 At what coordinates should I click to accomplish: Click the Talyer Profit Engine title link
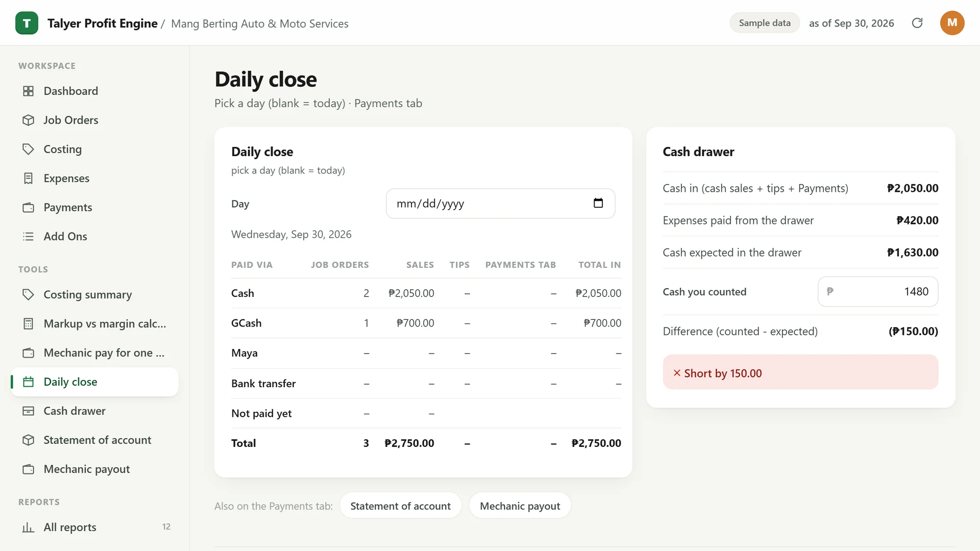pos(103,23)
